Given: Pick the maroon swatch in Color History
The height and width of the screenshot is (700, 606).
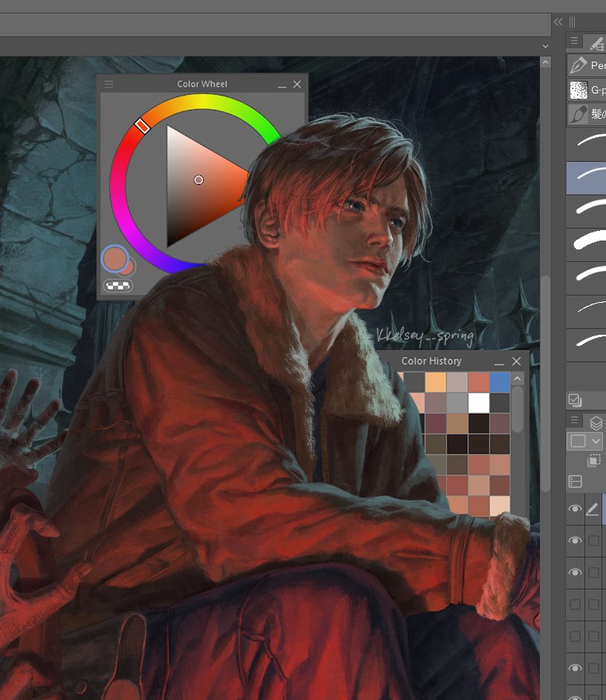Looking at the screenshot, I should 435,424.
